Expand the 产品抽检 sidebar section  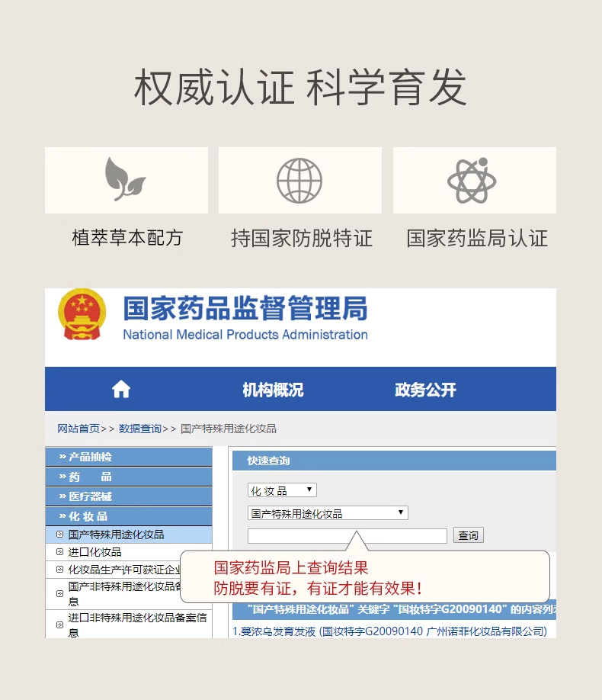129,457
